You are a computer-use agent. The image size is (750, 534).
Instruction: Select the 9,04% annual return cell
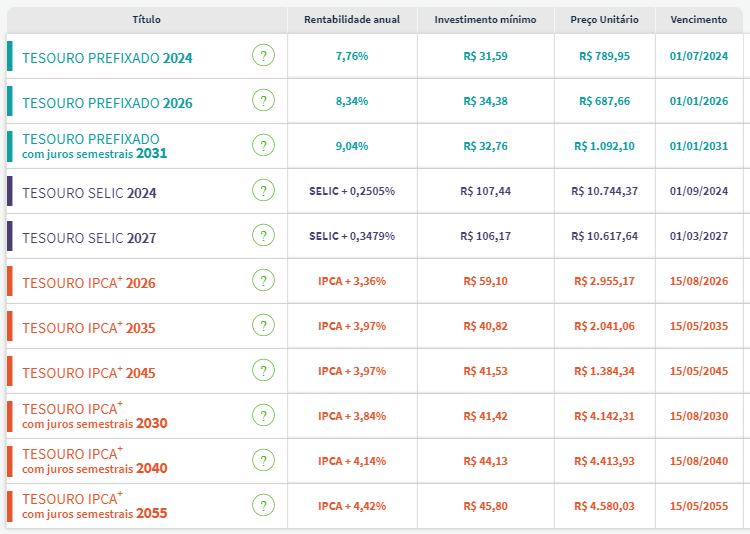(351, 146)
